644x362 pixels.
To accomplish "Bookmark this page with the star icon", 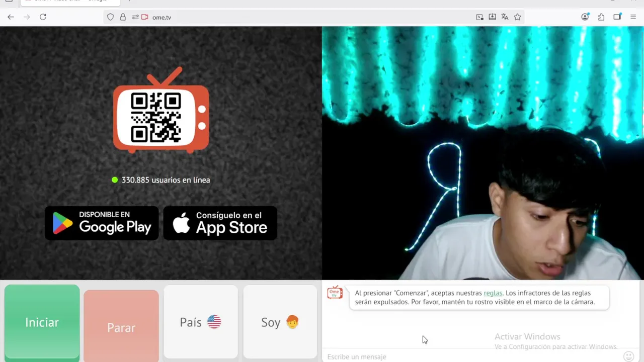I will [x=517, y=17].
